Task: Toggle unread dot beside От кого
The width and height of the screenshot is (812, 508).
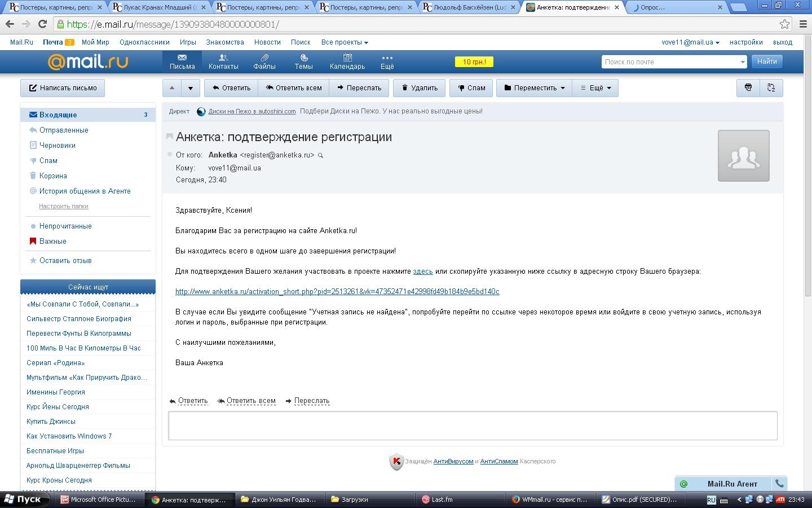Action: pyautogui.click(x=170, y=154)
